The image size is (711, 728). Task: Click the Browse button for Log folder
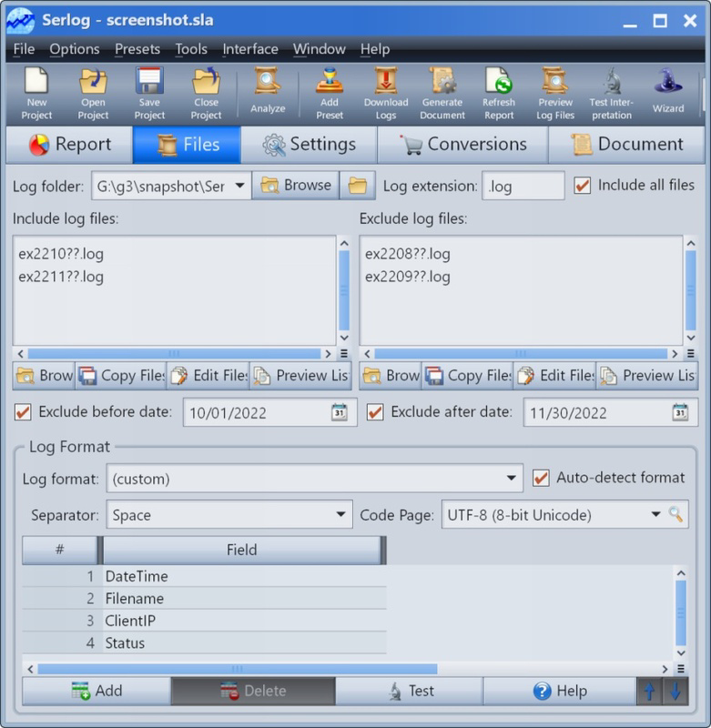click(295, 186)
